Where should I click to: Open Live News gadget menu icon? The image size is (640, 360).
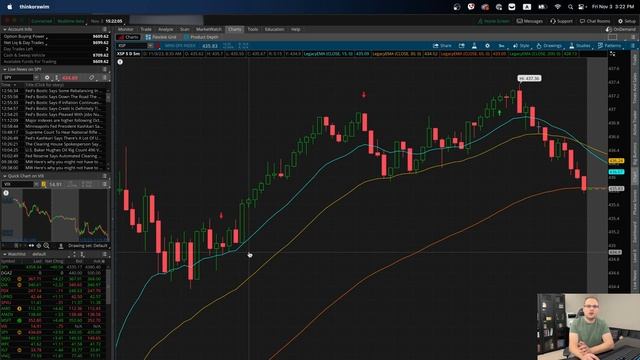[x=104, y=69]
